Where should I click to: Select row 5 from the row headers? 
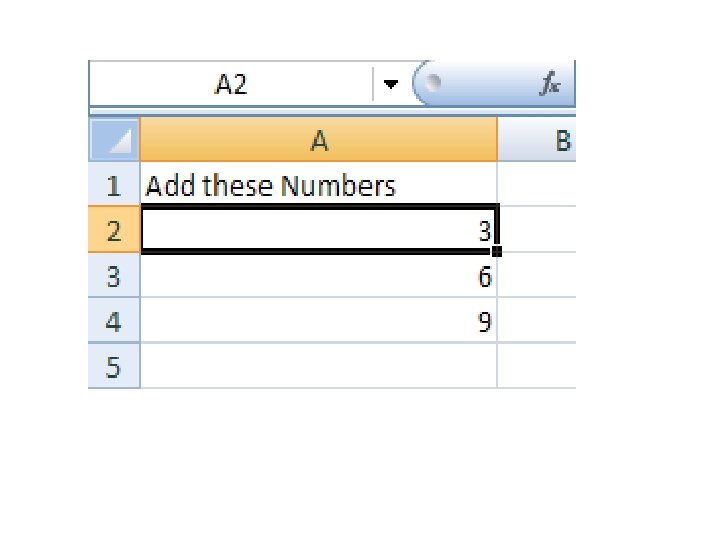[114, 367]
